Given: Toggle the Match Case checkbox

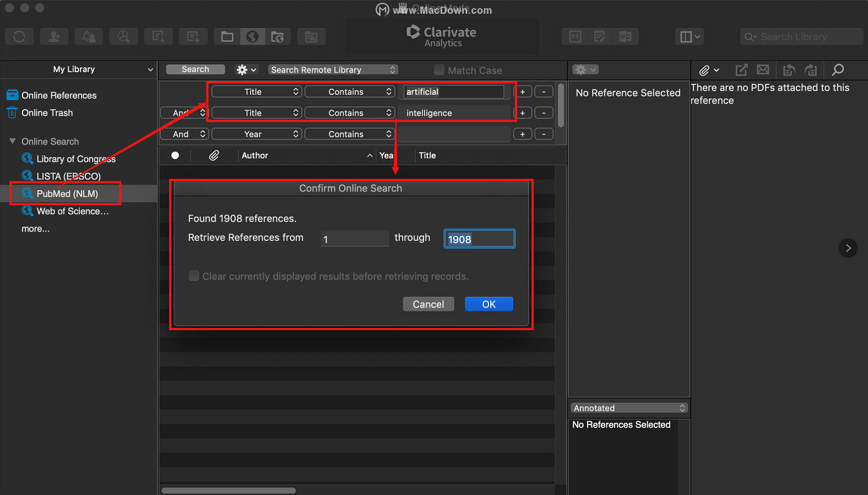Looking at the screenshot, I should [439, 70].
